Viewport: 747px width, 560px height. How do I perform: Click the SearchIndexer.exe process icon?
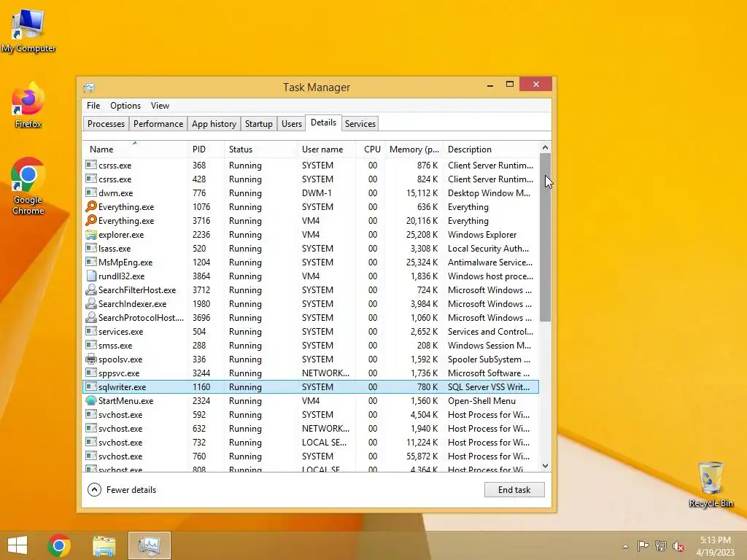(x=91, y=303)
